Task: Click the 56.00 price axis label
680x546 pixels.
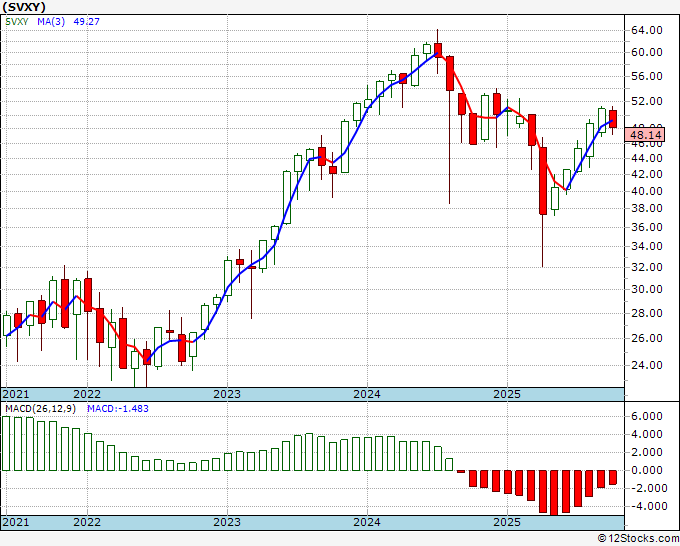Action: (x=647, y=76)
